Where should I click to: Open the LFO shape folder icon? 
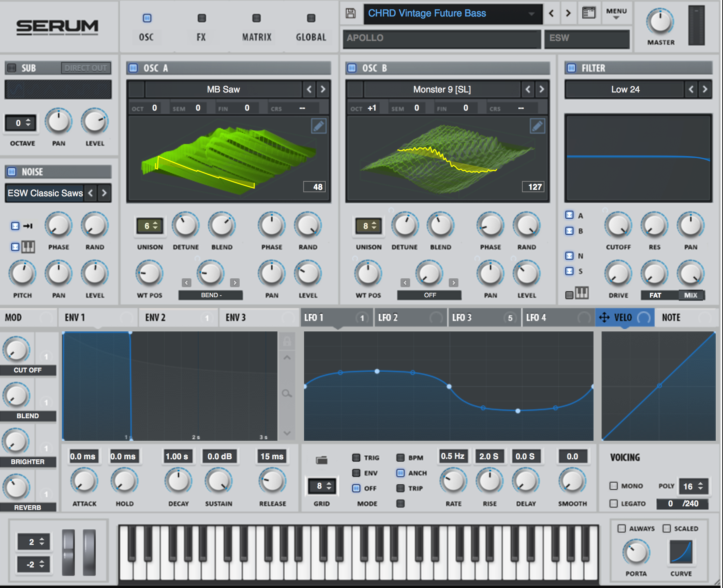click(322, 460)
